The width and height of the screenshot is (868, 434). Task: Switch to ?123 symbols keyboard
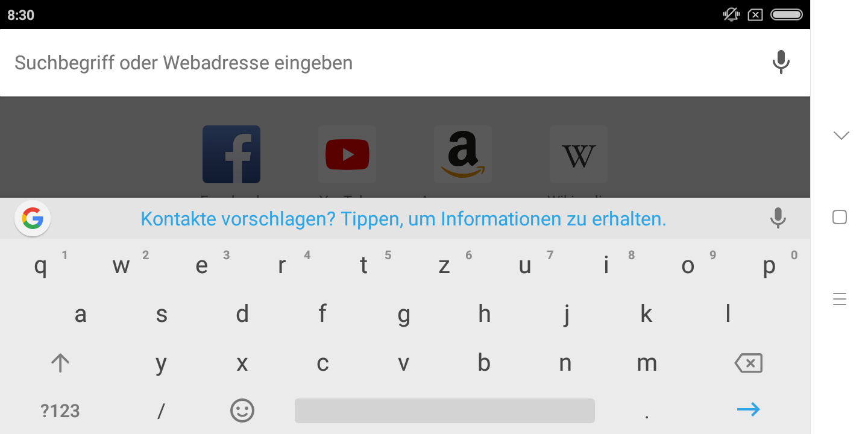pyautogui.click(x=60, y=411)
